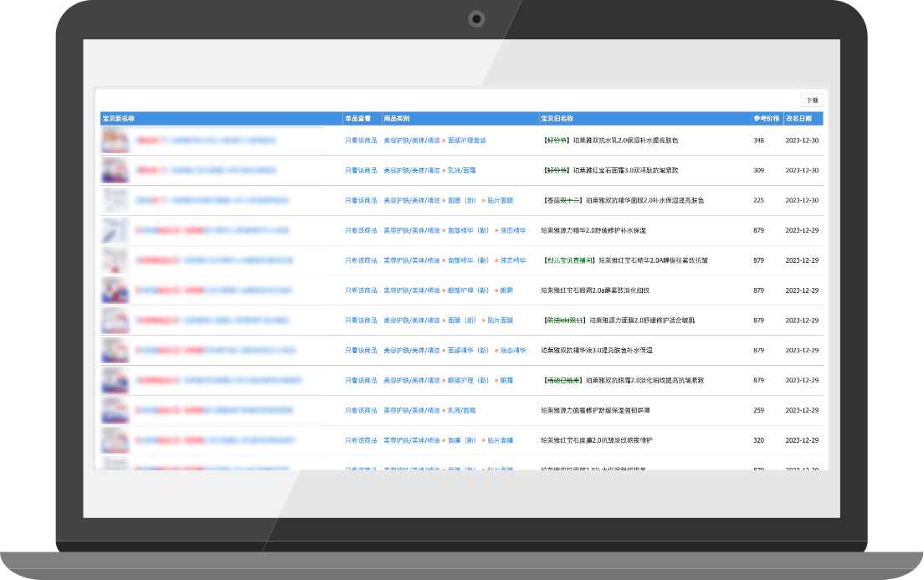Click 美容护肤/美体/精油 in the 348 price row
The height and width of the screenshot is (580, 924).
click(411, 141)
